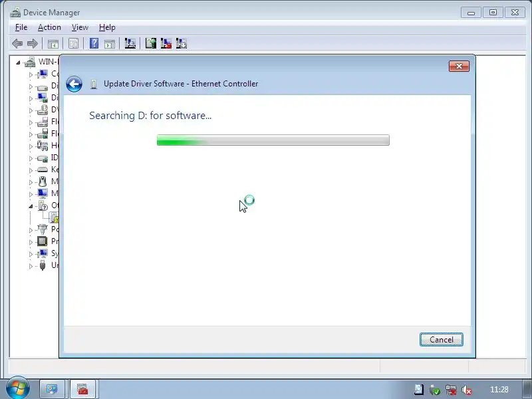Select the Disk drives icon in tree
This screenshot has width=532, height=399.
tap(43, 87)
